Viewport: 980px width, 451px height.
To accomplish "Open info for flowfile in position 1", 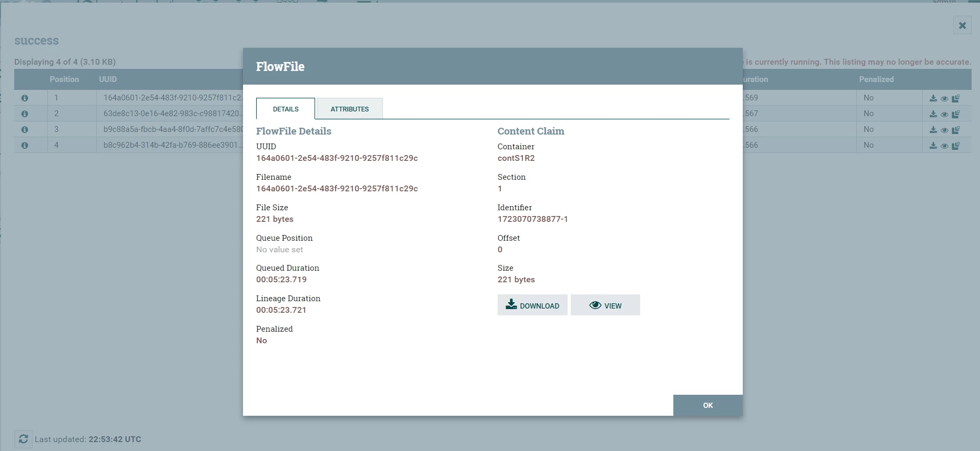I will point(25,98).
